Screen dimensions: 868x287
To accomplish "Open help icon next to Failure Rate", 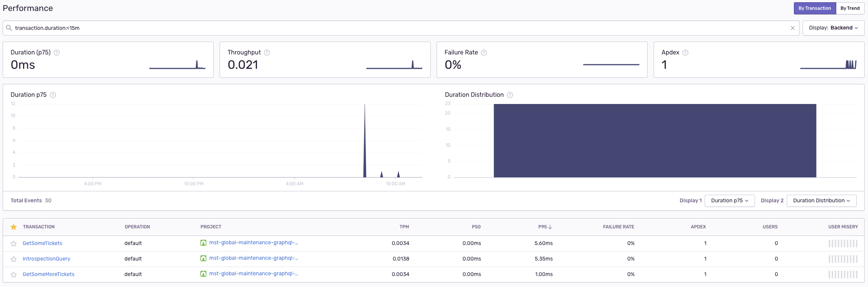I will tap(484, 53).
